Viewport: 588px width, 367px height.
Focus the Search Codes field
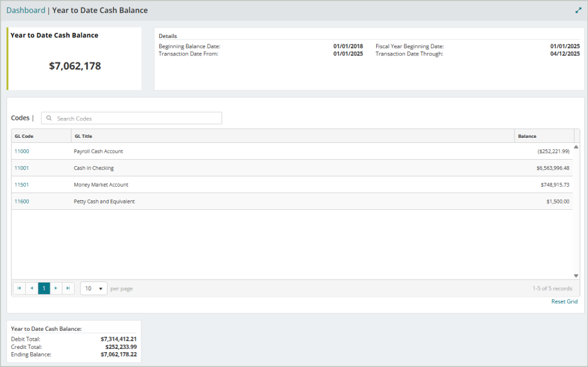point(135,118)
